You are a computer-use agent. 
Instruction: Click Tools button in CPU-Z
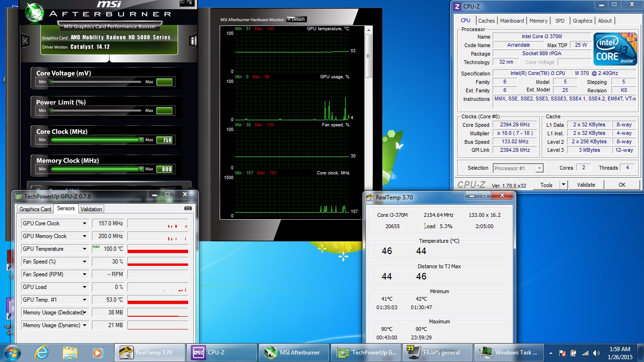[x=546, y=185]
